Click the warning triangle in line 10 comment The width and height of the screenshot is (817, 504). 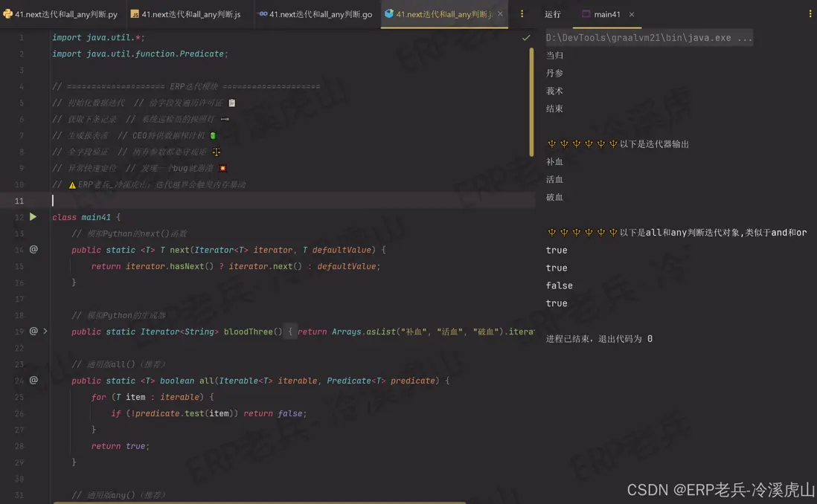click(x=72, y=185)
